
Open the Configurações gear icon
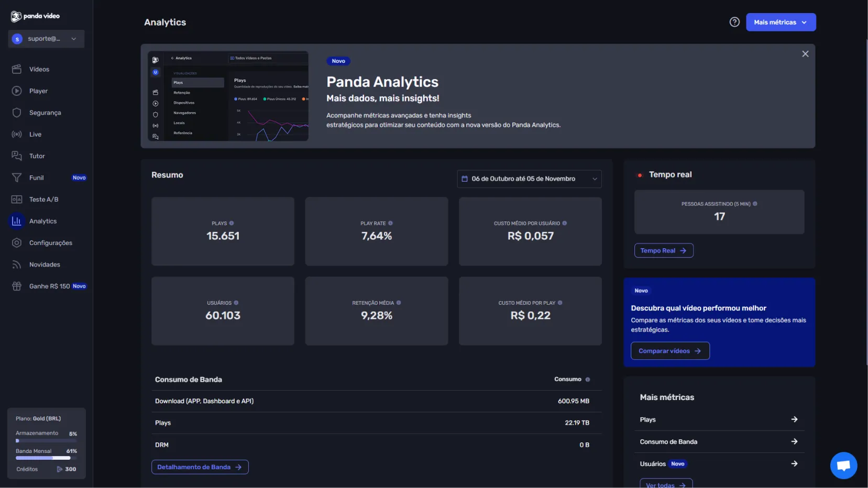(x=17, y=243)
